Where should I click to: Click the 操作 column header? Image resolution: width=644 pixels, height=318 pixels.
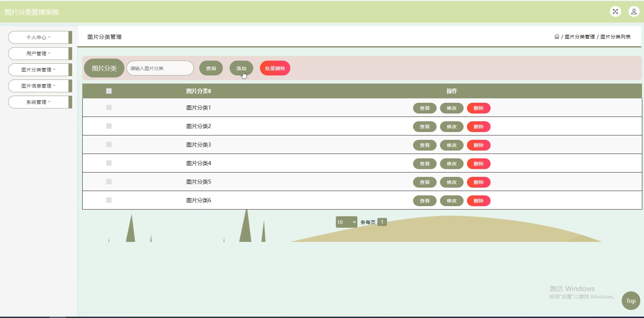pyautogui.click(x=452, y=91)
